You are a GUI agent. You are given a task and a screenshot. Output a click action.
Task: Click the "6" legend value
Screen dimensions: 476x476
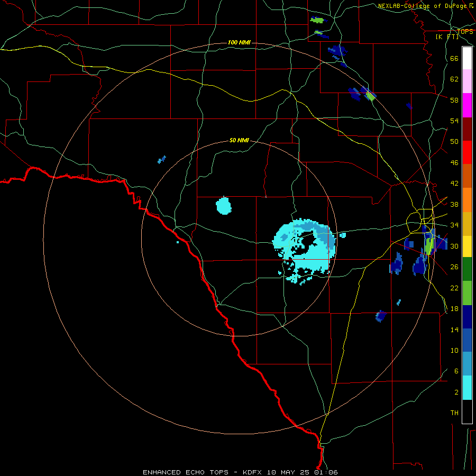456,371
